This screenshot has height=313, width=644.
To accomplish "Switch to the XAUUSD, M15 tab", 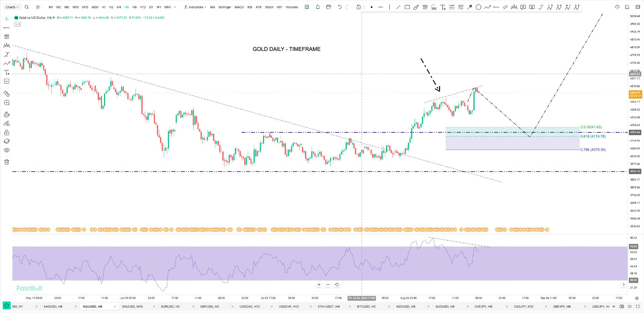I will [x=132, y=307].
